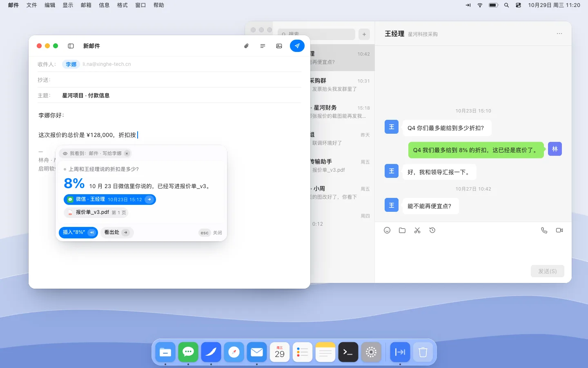Click the 看出处 button
The width and height of the screenshot is (588, 368).
coord(117,232)
